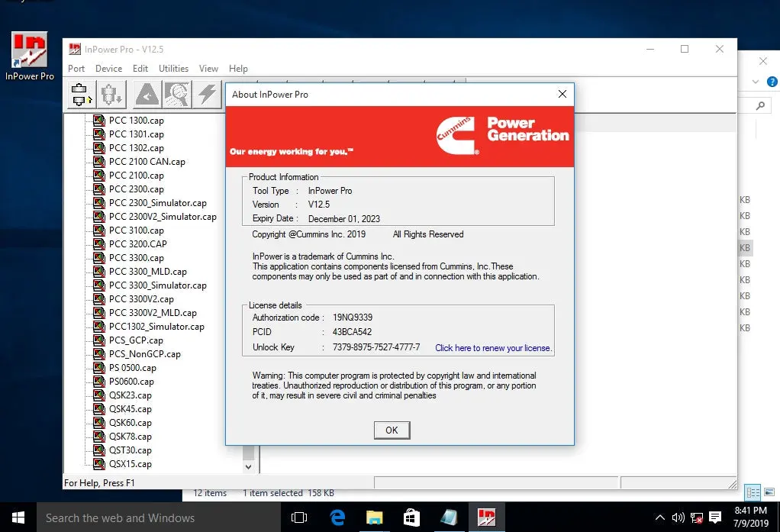780x532 pixels.
Task: Open File Explorer from the taskbar
Action: pos(374,517)
